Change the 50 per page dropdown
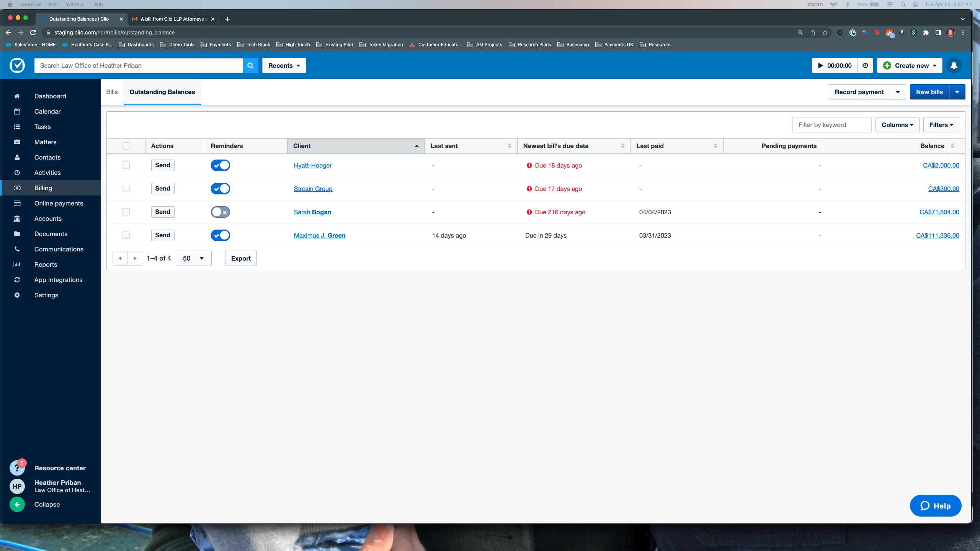 pyautogui.click(x=194, y=258)
